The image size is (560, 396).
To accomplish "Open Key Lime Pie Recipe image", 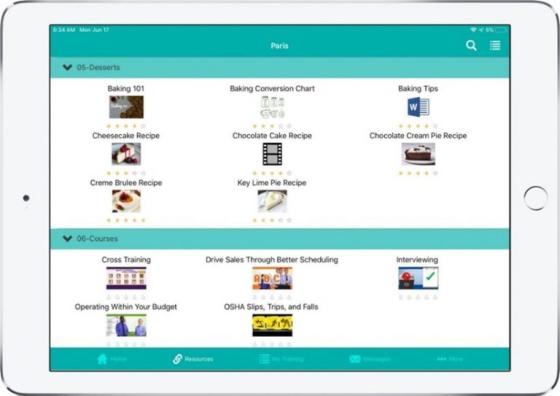I will (x=272, y=201).
